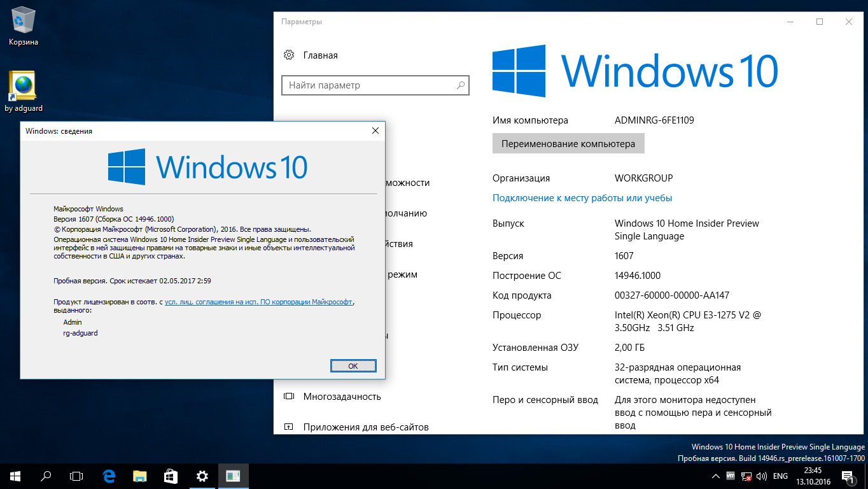Image resolution: width=868 pixels, height=489 pixels.
Task: Open network status tray icon
Action: 746,476
